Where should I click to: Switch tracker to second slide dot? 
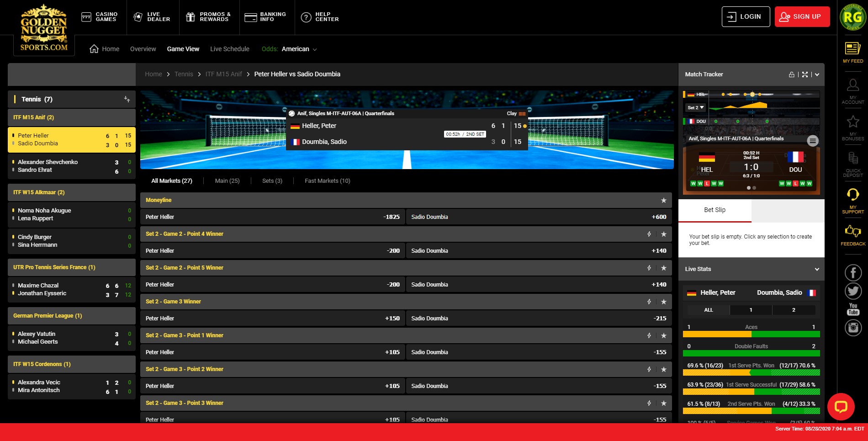[754, 188]
